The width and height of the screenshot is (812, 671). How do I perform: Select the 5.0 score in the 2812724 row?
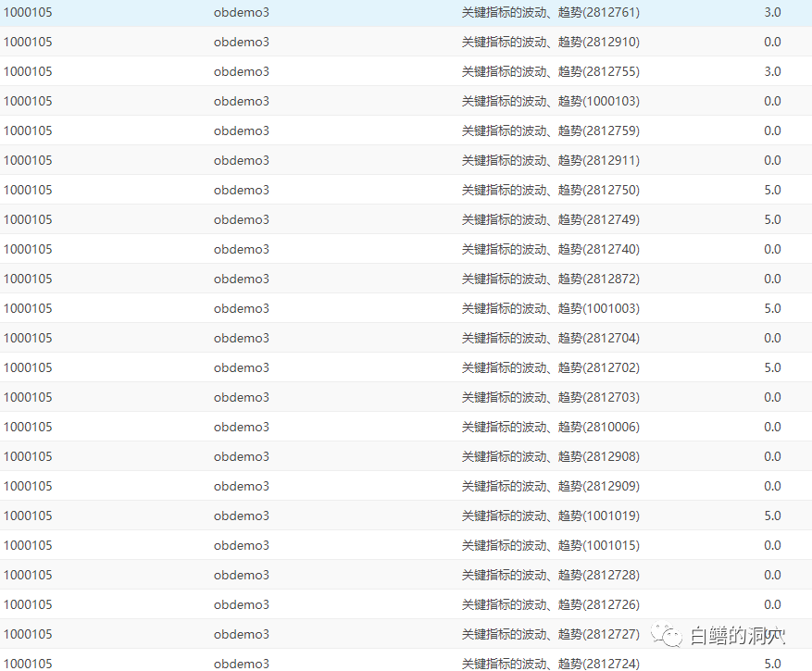(772, 664)
